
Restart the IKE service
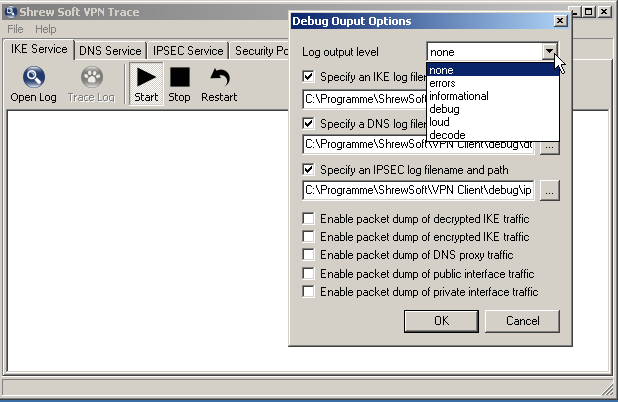tap(219, 85)
